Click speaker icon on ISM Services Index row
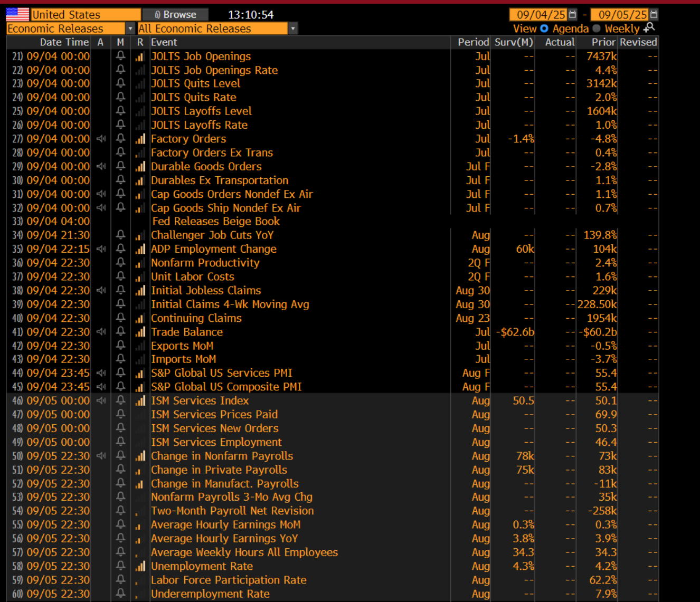This screenshot has height=602, width=700. point(101,400)
